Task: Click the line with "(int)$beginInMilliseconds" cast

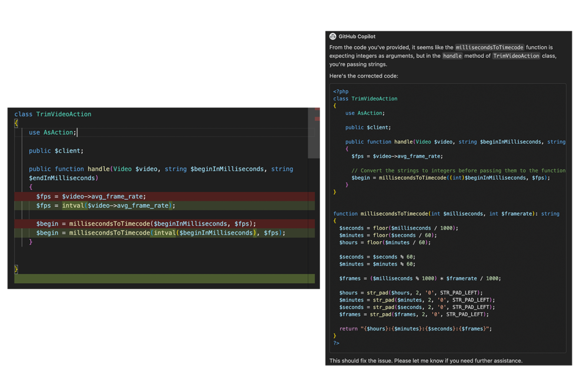Action: 451,178
